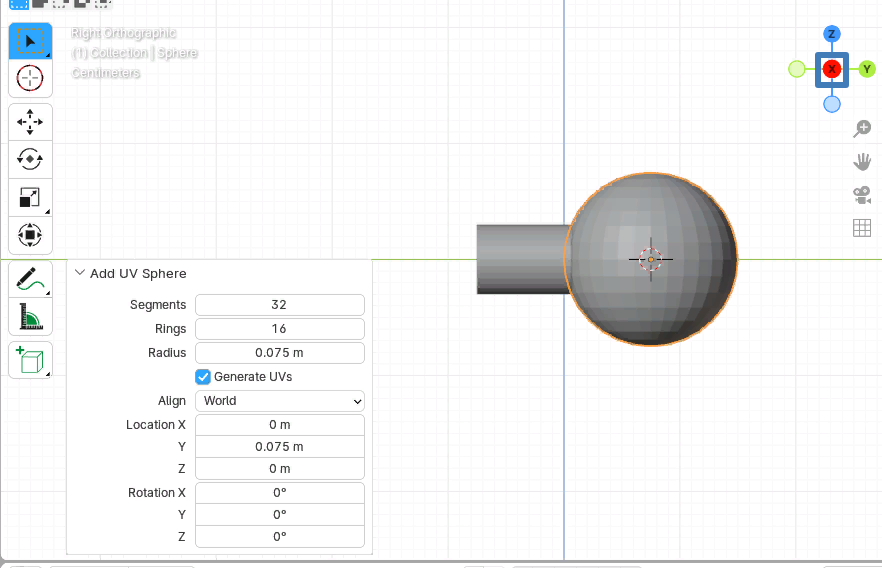Choose the Measure ruler tool

pyautogui.click(x=30, y=317)
